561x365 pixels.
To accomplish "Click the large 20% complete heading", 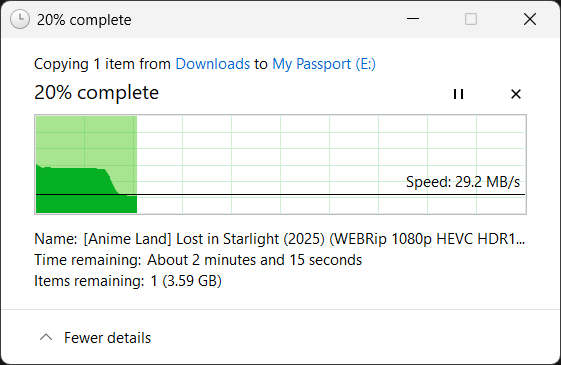I will pos(97,93).
